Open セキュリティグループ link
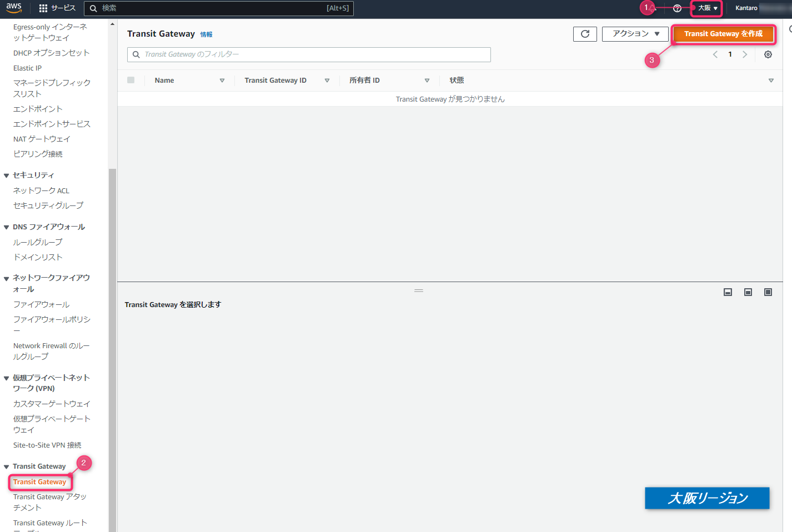 click(x=48, y=205)
